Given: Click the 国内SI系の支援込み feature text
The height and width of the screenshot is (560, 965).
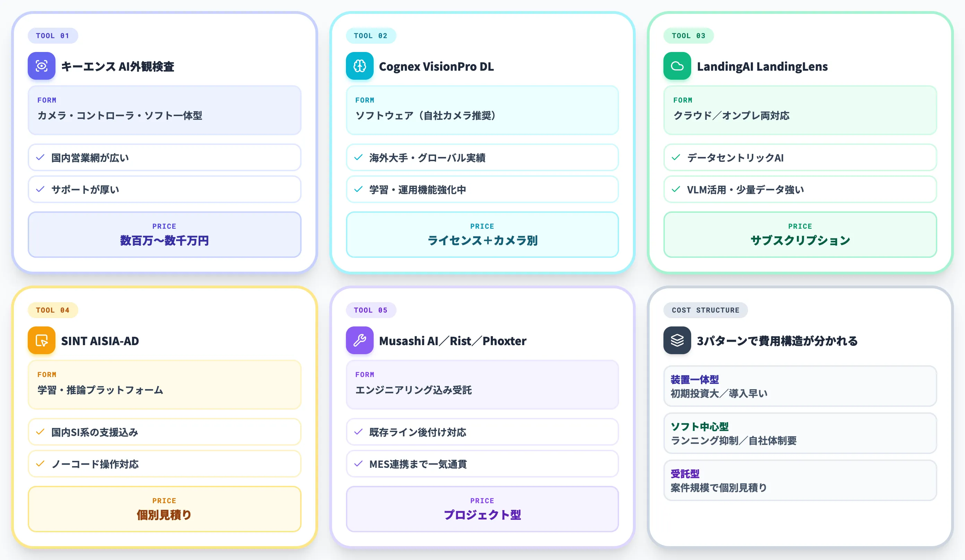Looking at the screenshot, I should pyautogui.click(x=95, y=432).
